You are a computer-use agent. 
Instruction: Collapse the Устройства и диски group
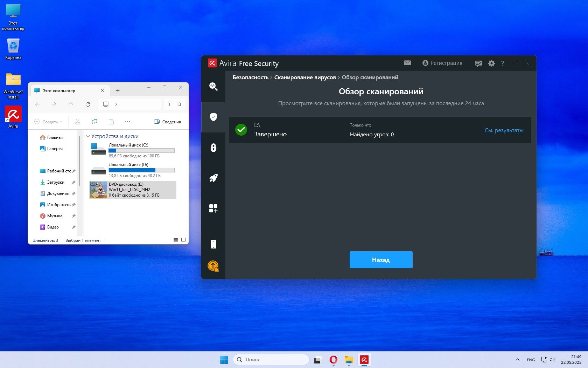88,136
